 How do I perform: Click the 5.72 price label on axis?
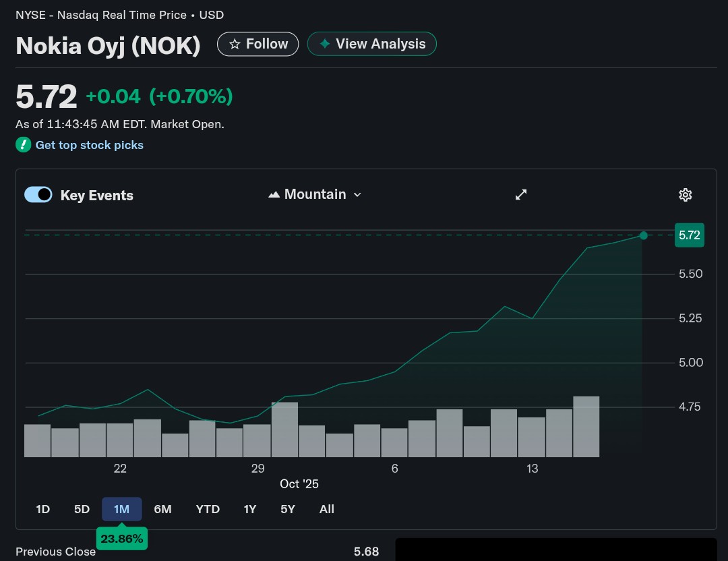(x=689, y=235)
